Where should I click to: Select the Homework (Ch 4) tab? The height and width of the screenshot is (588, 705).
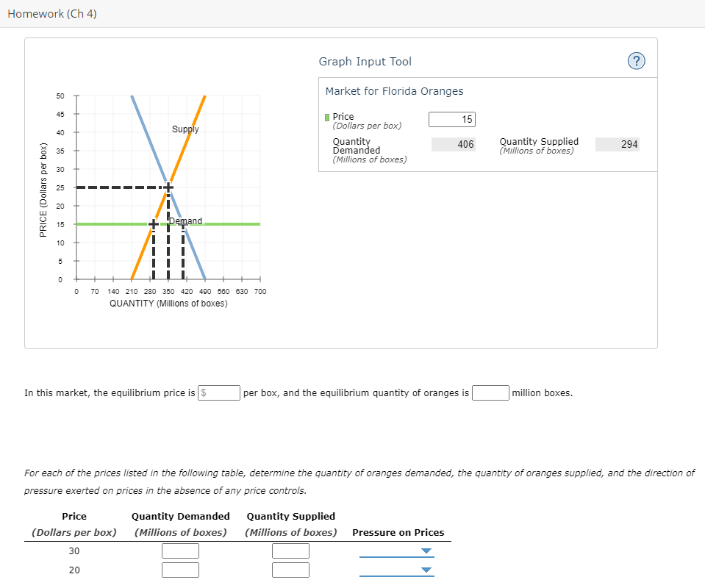[x=51, y=13]
